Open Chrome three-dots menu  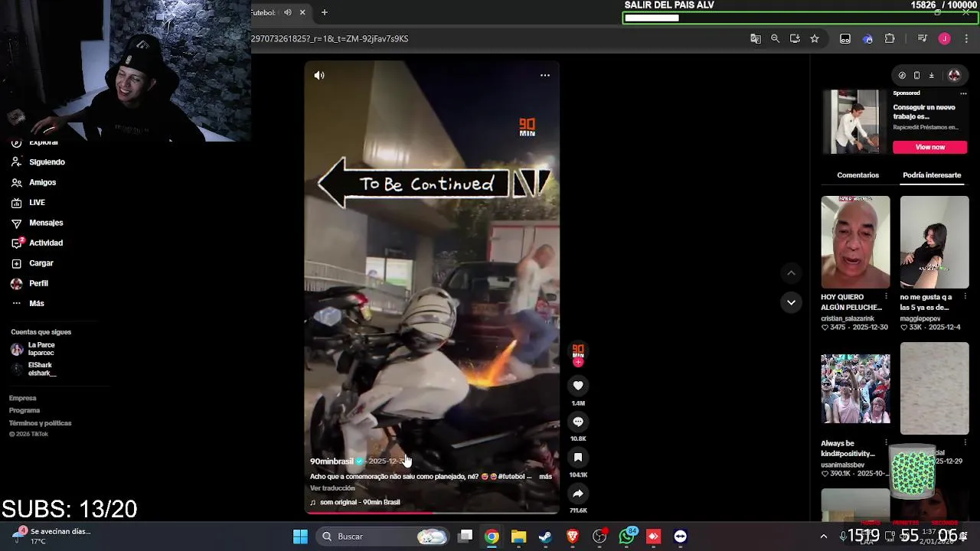tap(966, 38)
